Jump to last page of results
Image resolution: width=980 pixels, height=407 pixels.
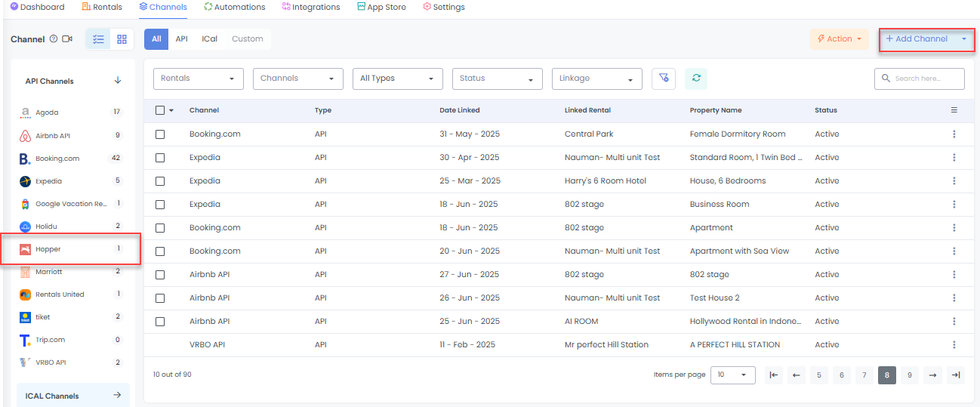[x=956, y=375]
